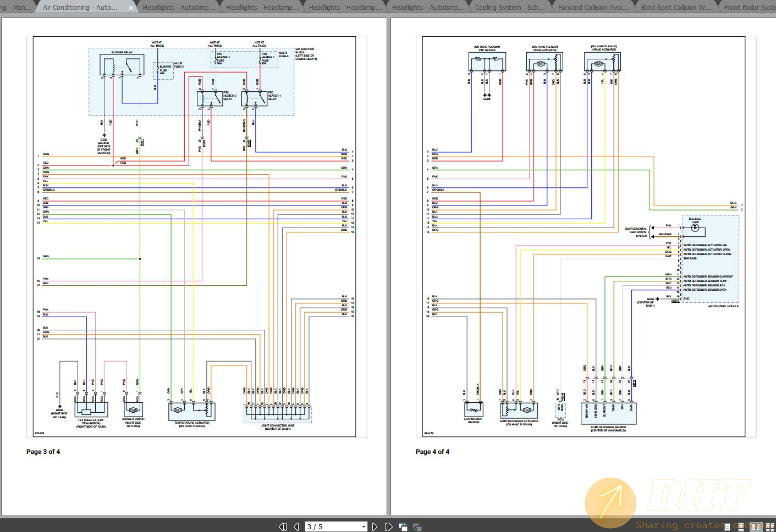Click the Page 3 of 4 wiring diagram
776x532 pixels.
[x=194, y=237]
